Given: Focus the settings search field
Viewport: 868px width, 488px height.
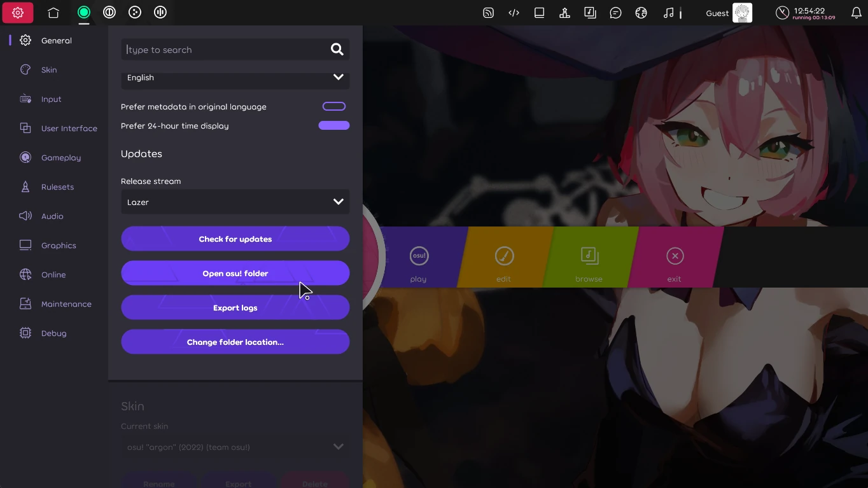Looking at the screenshot, I should (x=226, y=50).
